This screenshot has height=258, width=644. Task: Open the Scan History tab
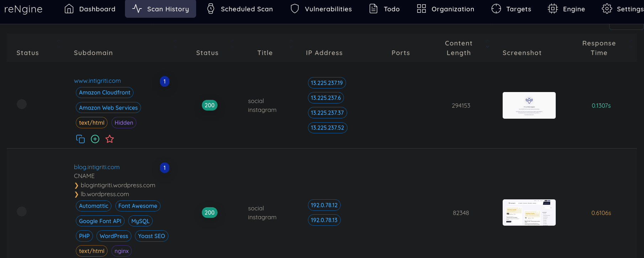(161, 9)
